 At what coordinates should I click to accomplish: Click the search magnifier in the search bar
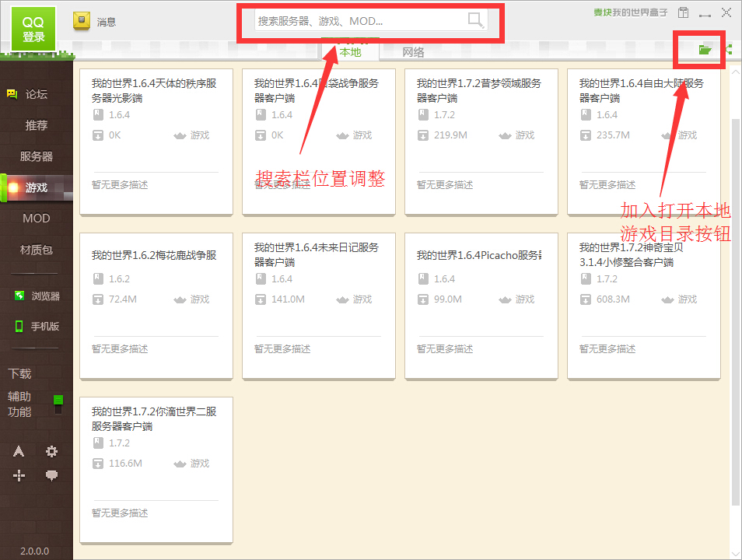coord(474,19)
